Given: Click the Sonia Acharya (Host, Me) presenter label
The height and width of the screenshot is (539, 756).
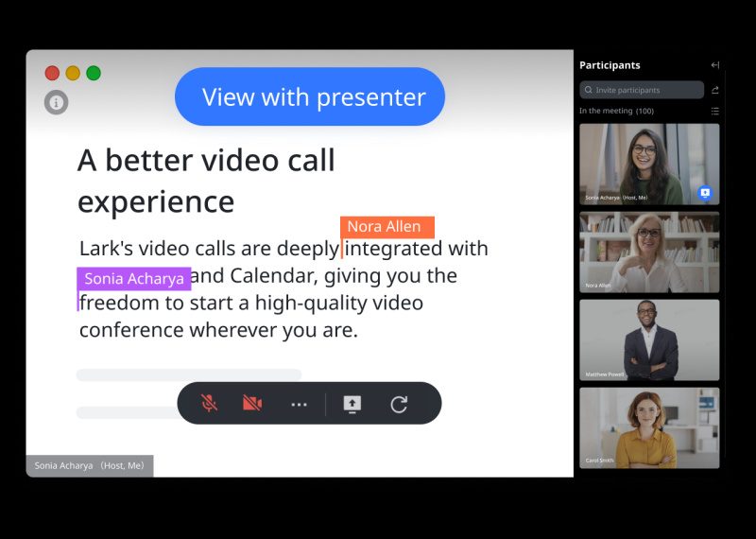Looking at the screenshot, I should click(x=89, y=465).
